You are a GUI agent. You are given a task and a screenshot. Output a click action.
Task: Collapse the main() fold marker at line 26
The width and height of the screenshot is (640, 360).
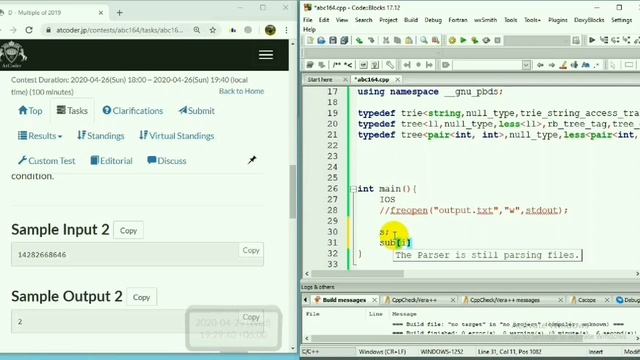click(x=353, y=189)
